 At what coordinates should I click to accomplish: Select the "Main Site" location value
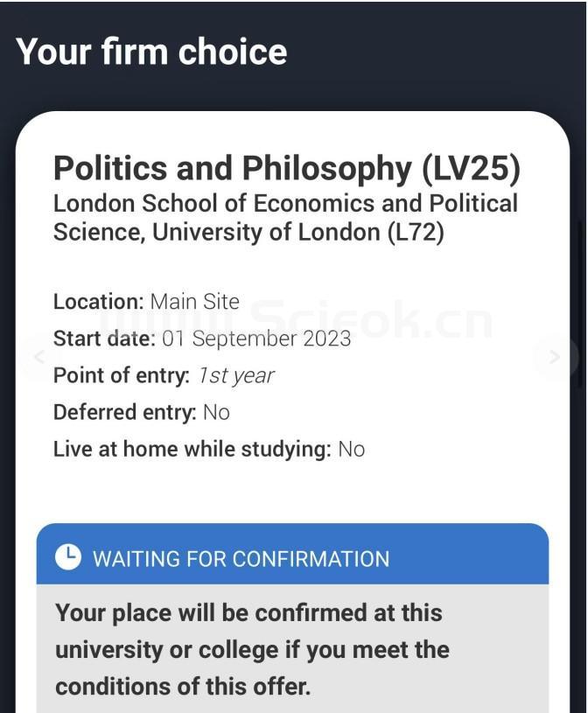coord(194,302)
